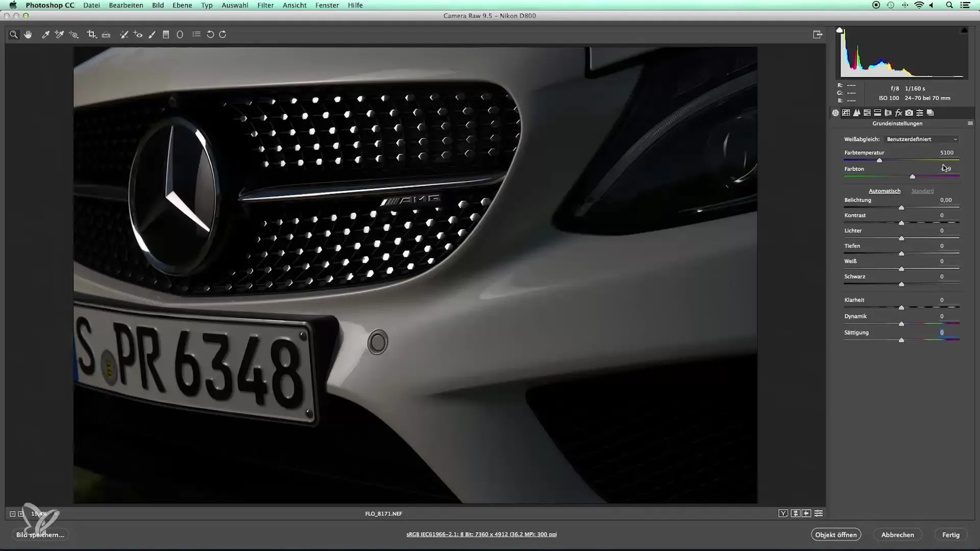980x551 pixels.
Task: Open the Datei menu
Action: [x=91, y=5]
